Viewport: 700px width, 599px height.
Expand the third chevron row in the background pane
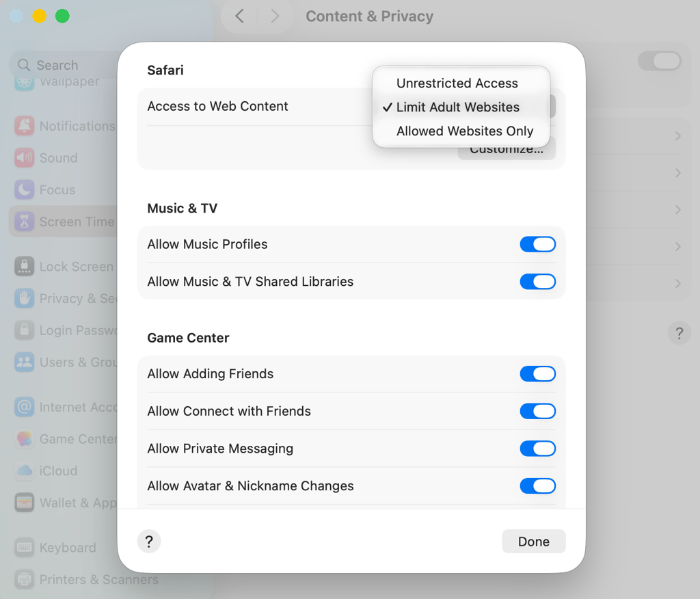coord(677,209)
